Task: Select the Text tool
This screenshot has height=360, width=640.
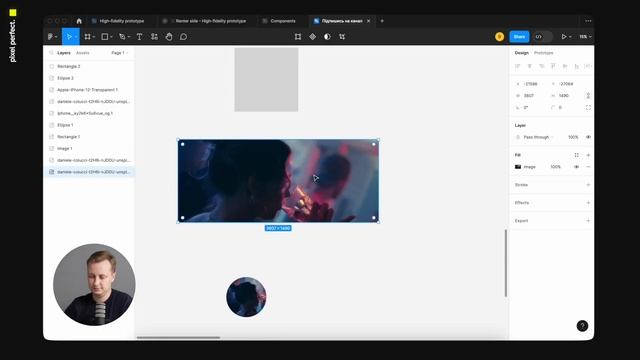Action: point(139,37)
